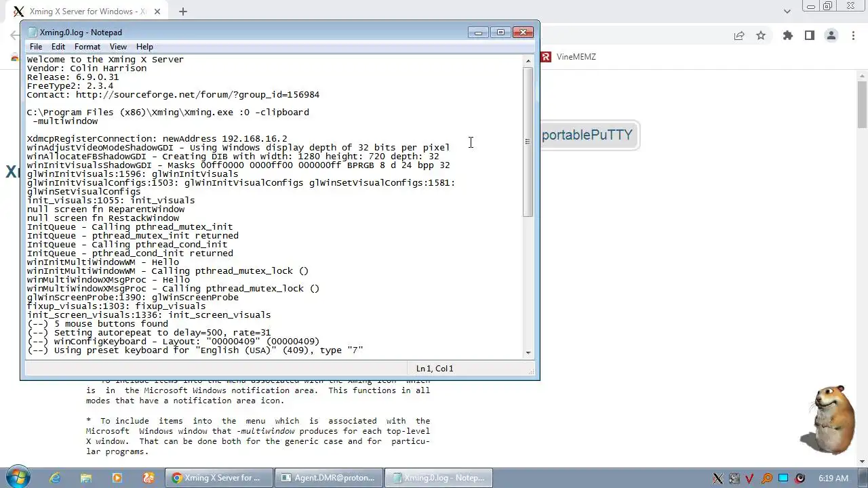
Task: Click the portablePuTTY button on the web page
Action: 587,135
